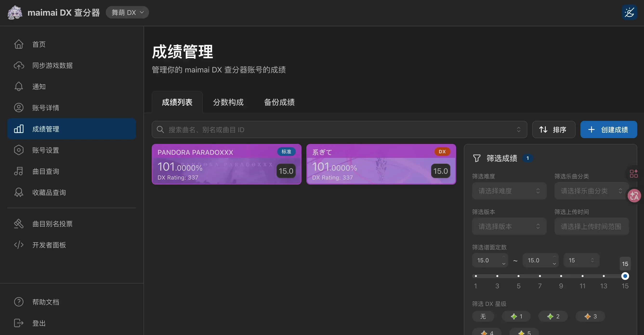
Task: Select the 成绩管理 bar chart icon
Action: [x=19, y=129]
